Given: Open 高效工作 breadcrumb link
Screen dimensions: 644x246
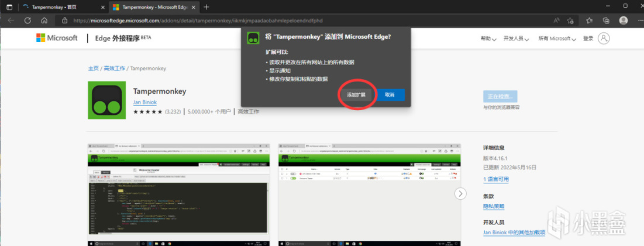Looking at the screenshot, I should click(x=114, y=69).
